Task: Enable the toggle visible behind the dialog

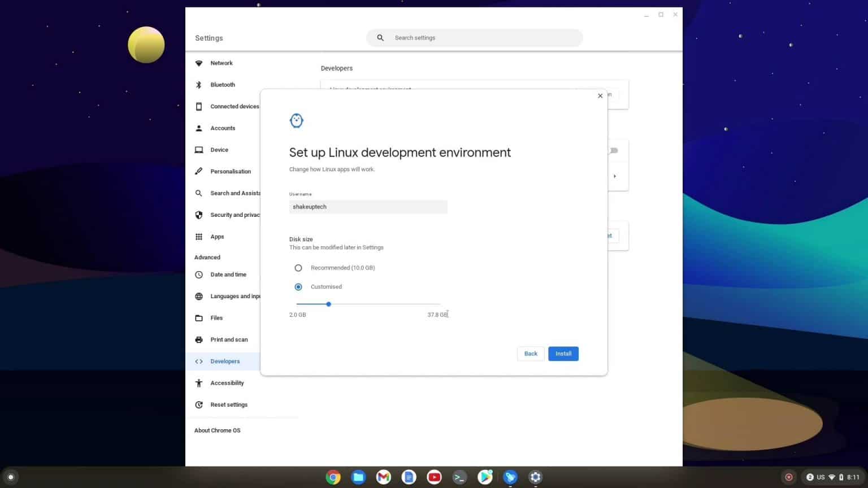Action: [x=613, y=150]
